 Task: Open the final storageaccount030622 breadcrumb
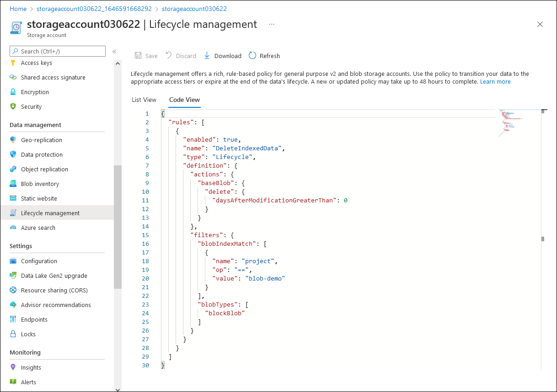pyautogui.click(x=194, y=9)
